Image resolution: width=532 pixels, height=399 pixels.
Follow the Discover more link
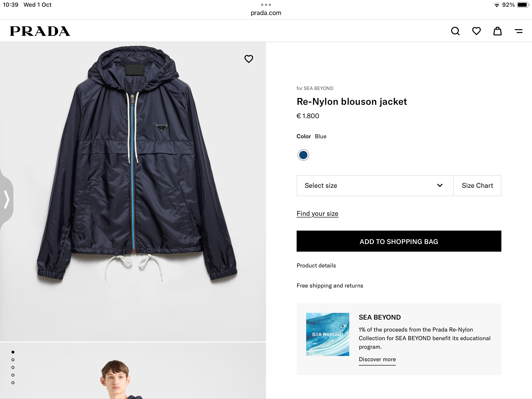click(x=377, y=359)
